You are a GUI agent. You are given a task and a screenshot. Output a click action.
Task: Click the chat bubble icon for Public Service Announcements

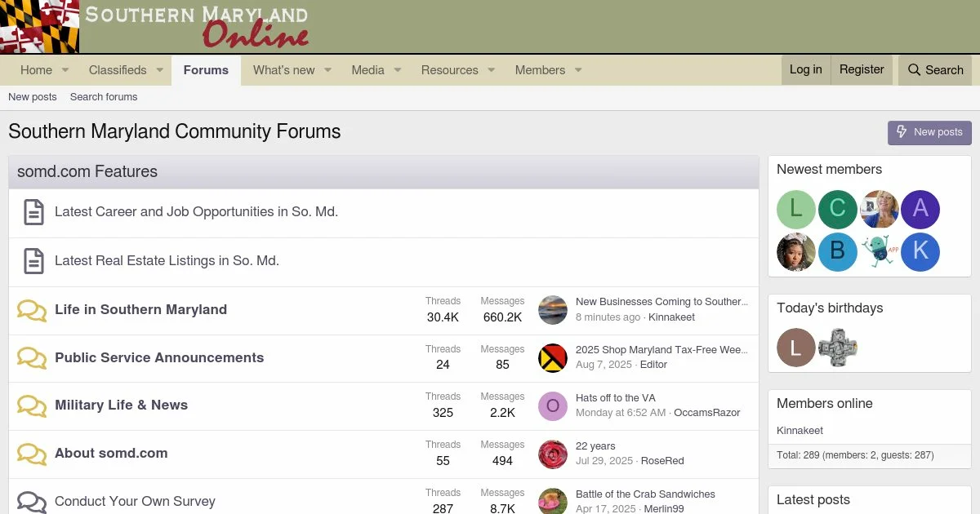coord(32,357)
